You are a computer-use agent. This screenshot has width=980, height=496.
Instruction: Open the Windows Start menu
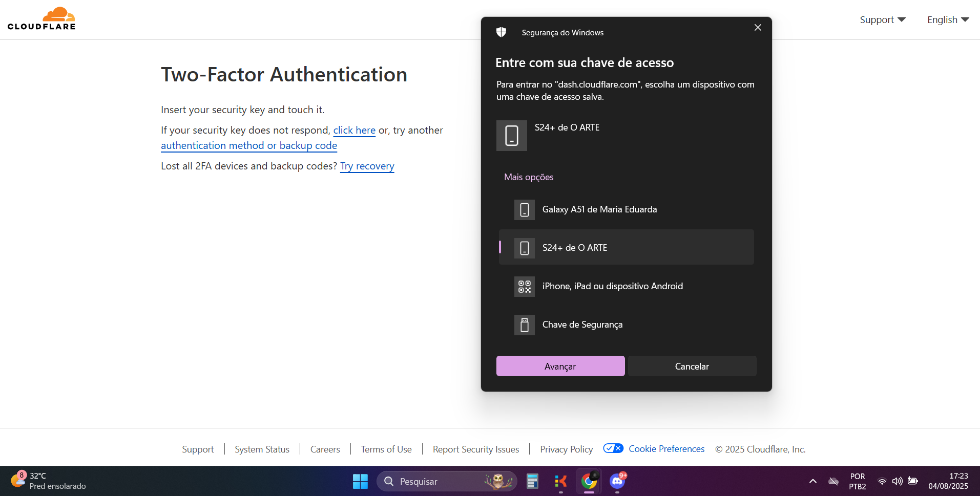coord(360,481)
